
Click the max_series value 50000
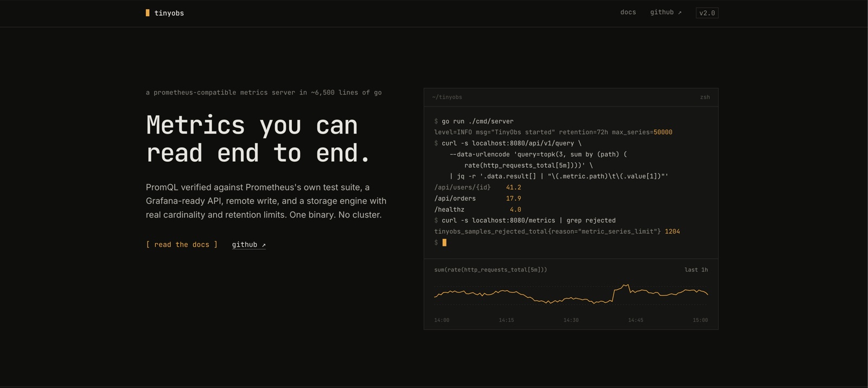pos(663,132)
